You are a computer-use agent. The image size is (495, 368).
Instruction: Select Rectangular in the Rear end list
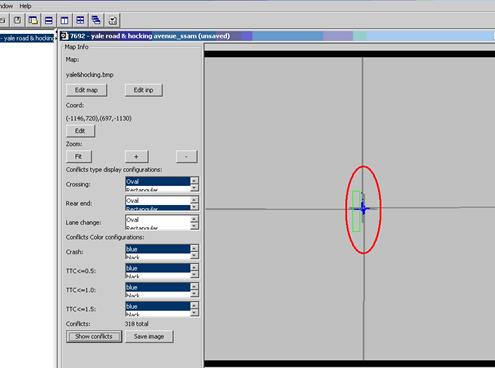coord(158,208)
